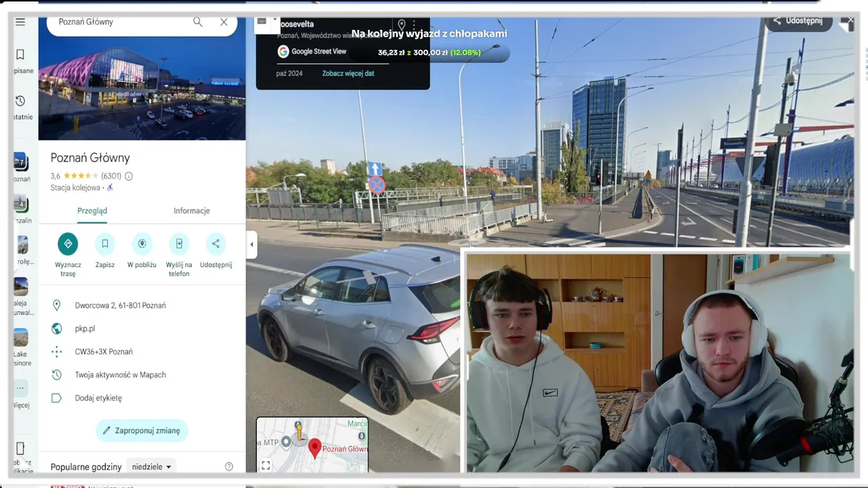Click the Zaproponuj zmianę button
Screen dimensions: 868x488
pos(142,430)
